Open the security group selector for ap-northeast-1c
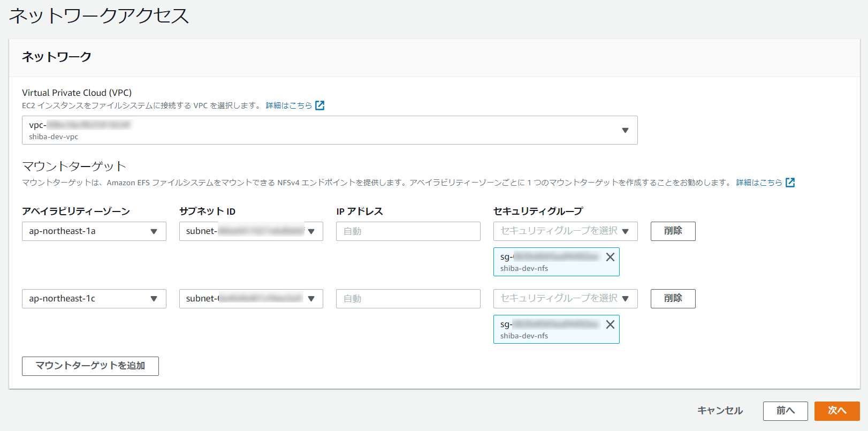Image resolution: width=868 pixels, height=431 pixels. click(x=566, y=299)
